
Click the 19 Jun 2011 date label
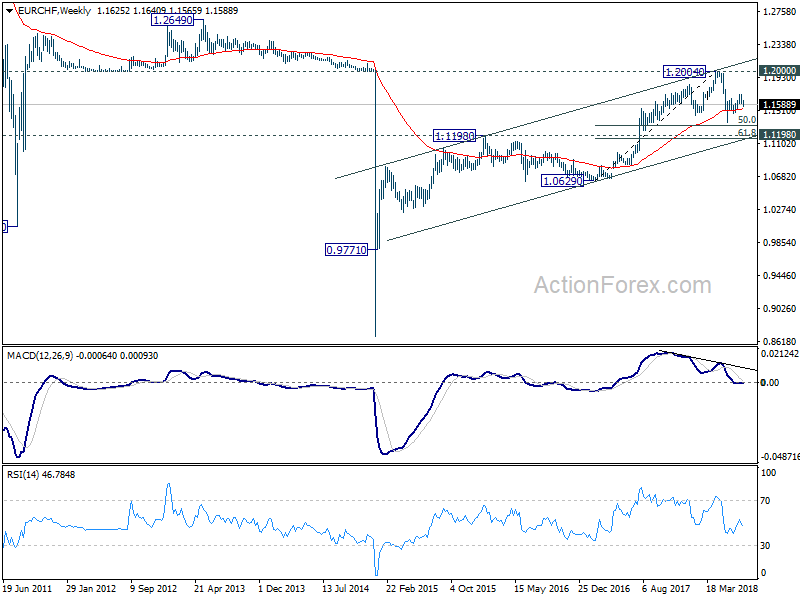(x=28, y=589)
